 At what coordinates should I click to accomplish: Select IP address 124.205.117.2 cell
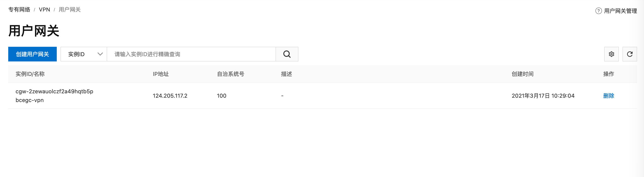(170, 96)
